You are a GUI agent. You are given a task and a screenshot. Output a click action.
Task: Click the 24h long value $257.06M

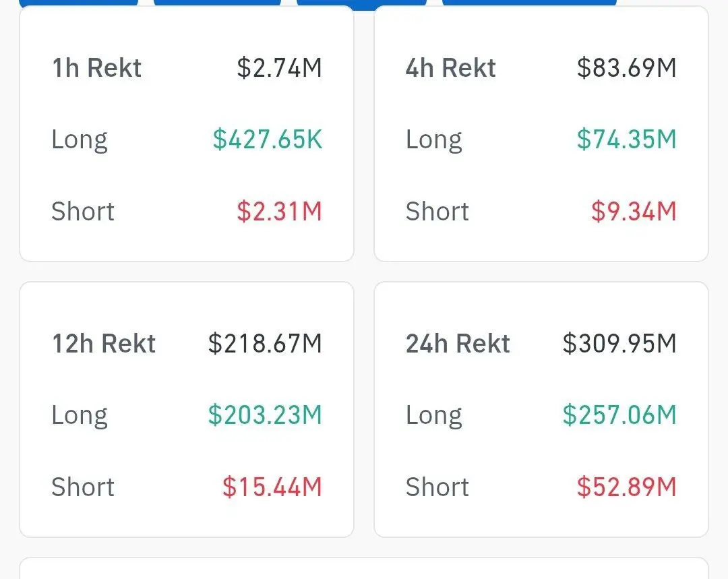[x=619, y=415]
